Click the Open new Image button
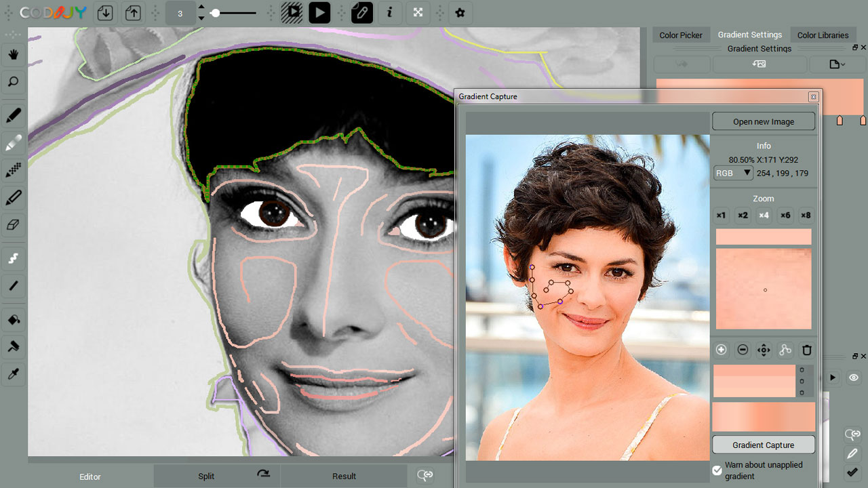The image size is (868, 488). coord(763,121)
